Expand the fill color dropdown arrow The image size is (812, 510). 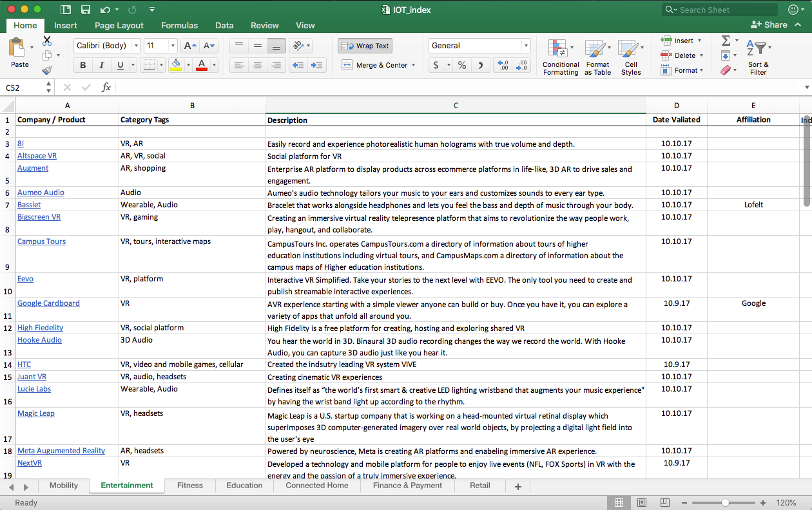188,65
